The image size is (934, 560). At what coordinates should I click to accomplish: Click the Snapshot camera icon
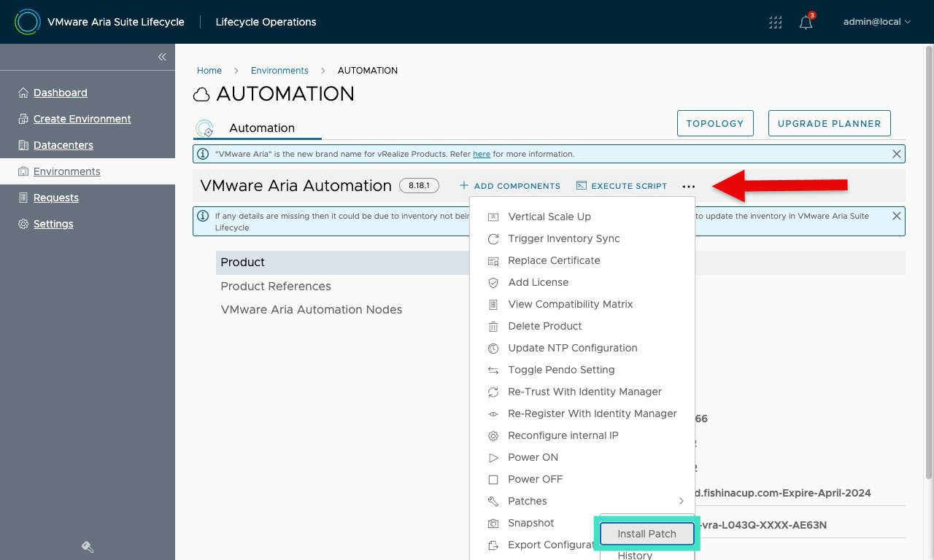[x=493, y=523]
